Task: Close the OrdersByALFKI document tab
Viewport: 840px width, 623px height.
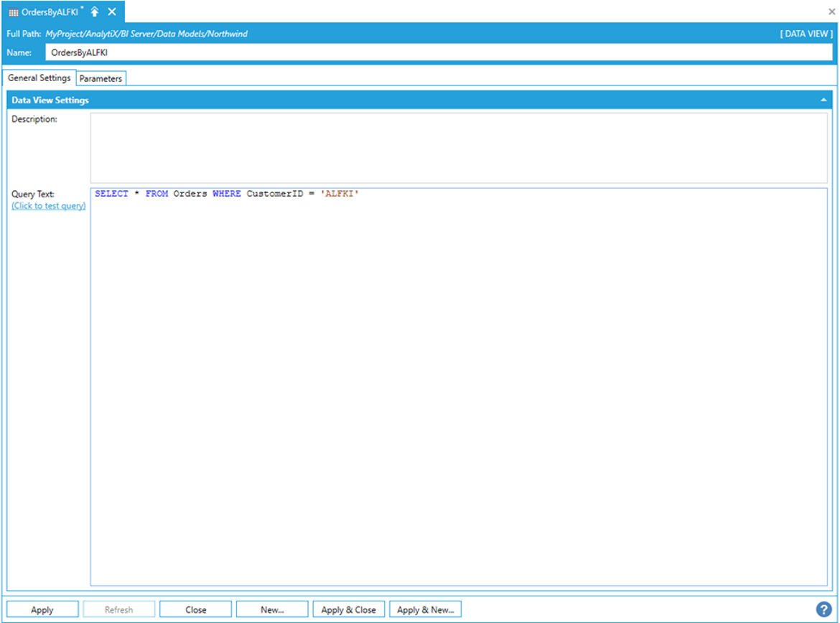Action: 112,11
